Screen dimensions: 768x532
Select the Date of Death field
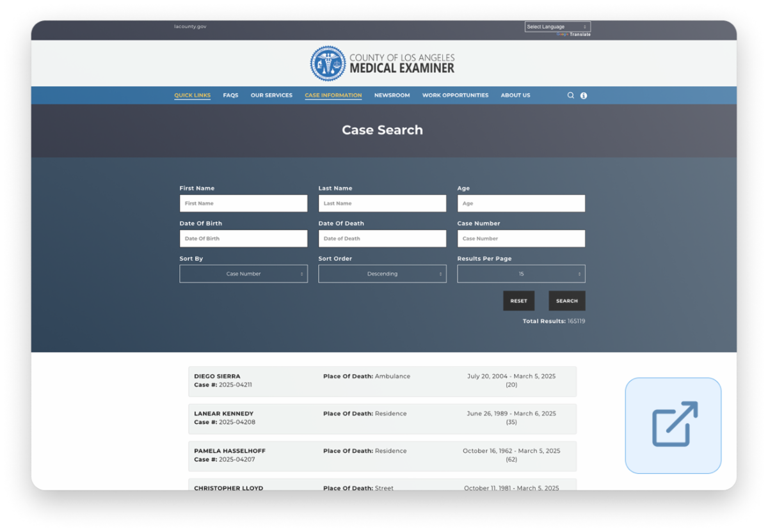click(x=382, y=239)
